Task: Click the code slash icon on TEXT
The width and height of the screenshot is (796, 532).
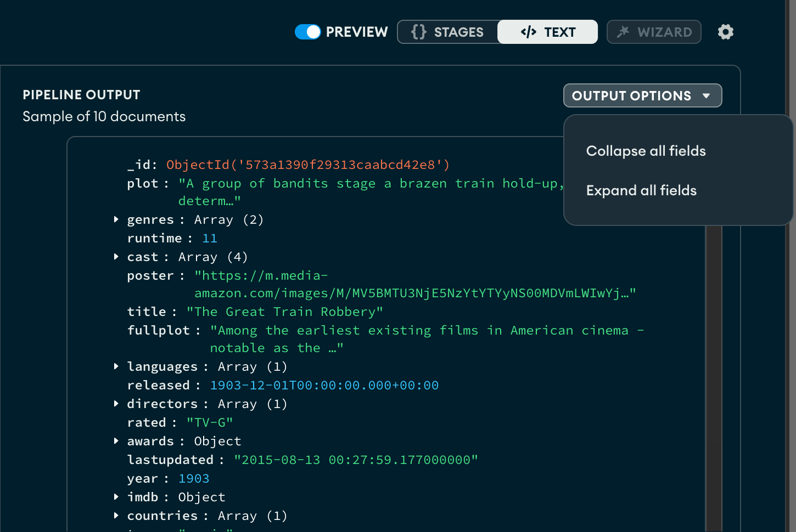Action: (527, 32)
